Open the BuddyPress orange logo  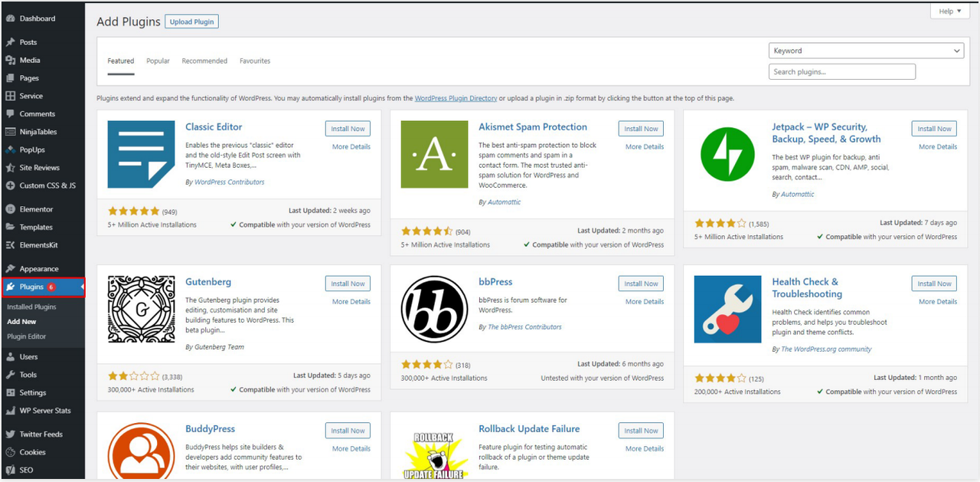point(141,451)
